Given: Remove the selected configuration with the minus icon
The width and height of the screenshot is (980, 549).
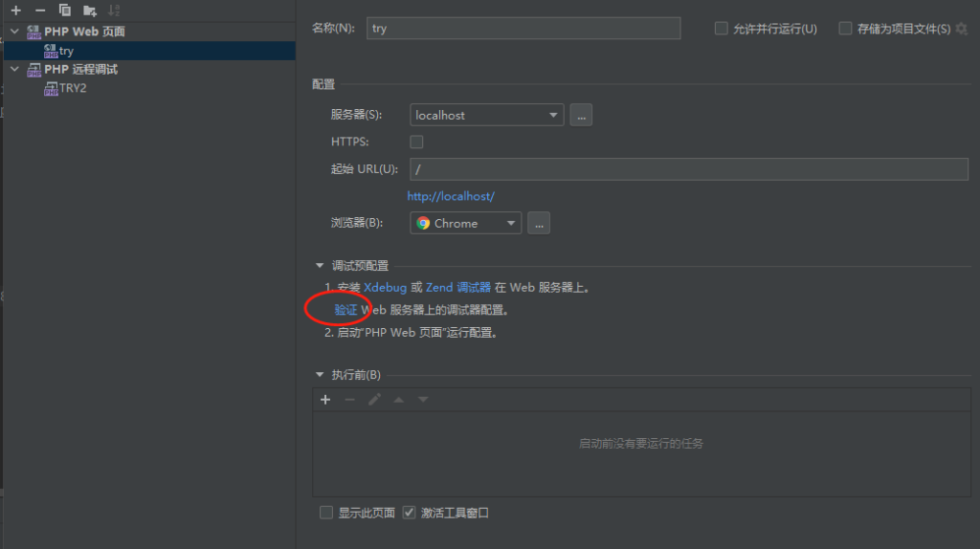Looking at the screenshot, I should click(x=40, y=11).
